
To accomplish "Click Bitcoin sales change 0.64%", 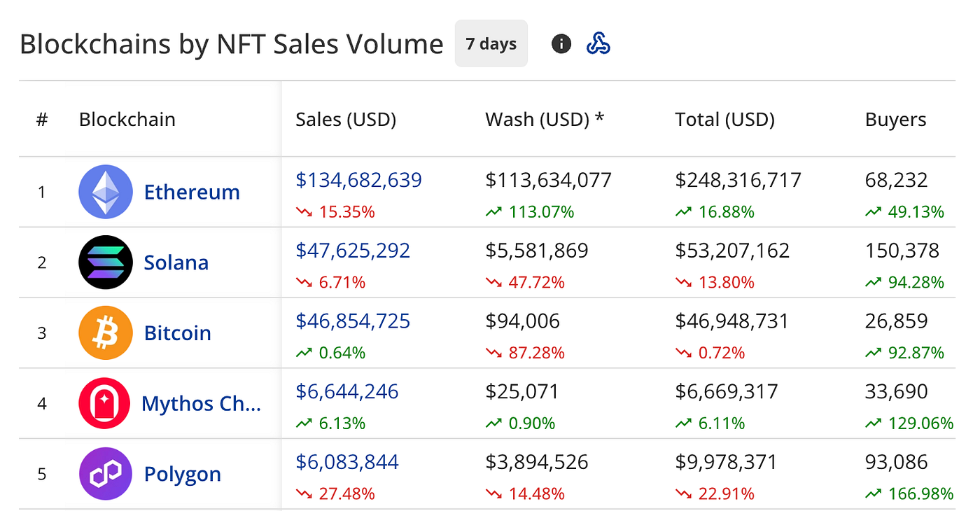I will 330,353.
